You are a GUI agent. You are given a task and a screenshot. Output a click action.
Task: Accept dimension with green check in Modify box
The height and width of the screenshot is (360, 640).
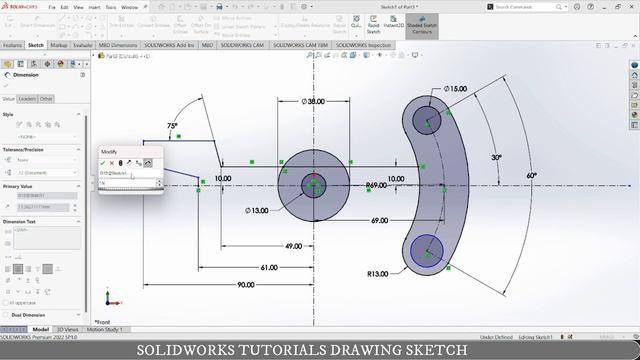pos(103,163)
